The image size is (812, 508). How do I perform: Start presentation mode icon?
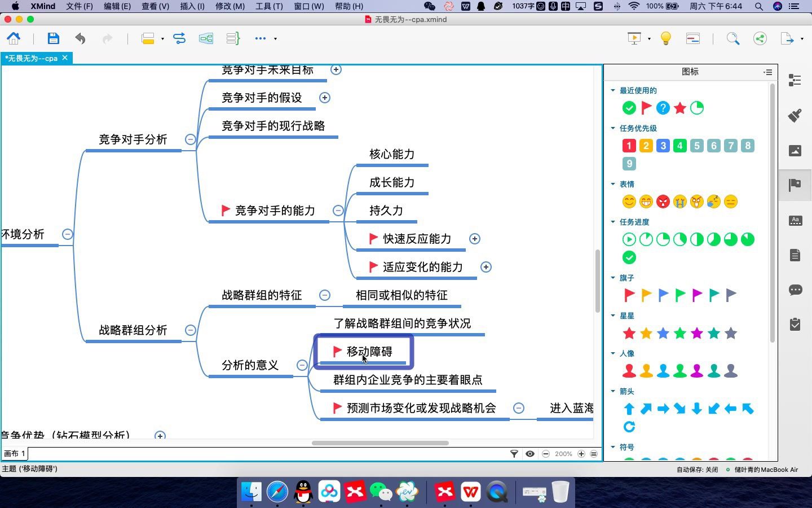634,38
